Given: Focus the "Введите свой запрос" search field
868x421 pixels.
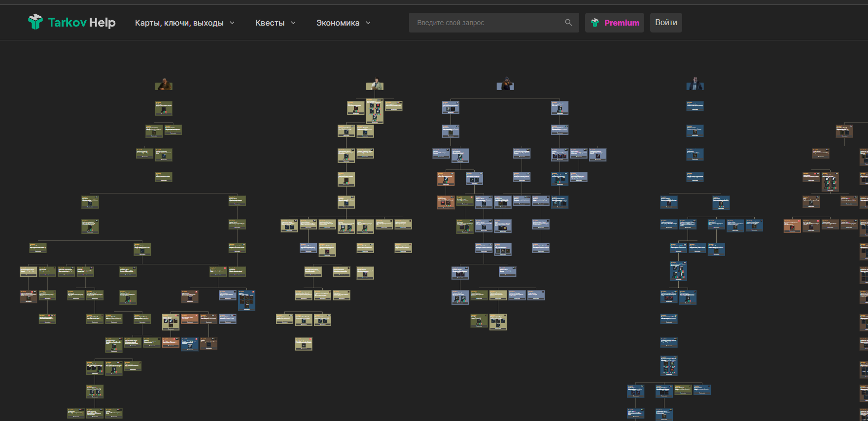Looking at the screenshot, I should point(494,23).
